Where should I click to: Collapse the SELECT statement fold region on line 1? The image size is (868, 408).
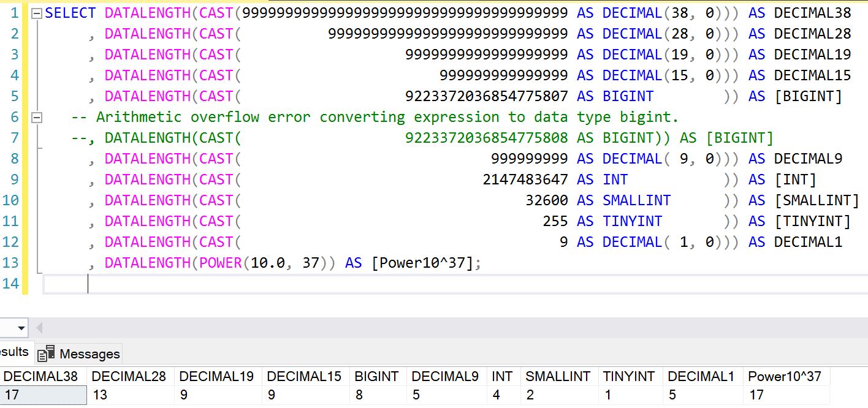[36, 12]
